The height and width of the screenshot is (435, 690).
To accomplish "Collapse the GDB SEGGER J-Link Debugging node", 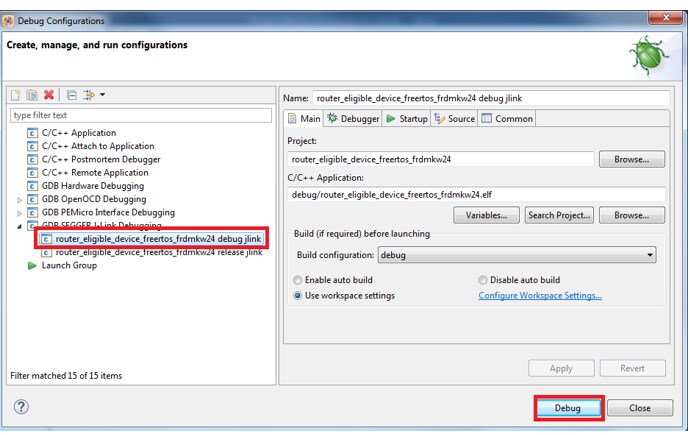I will point(20,226).
